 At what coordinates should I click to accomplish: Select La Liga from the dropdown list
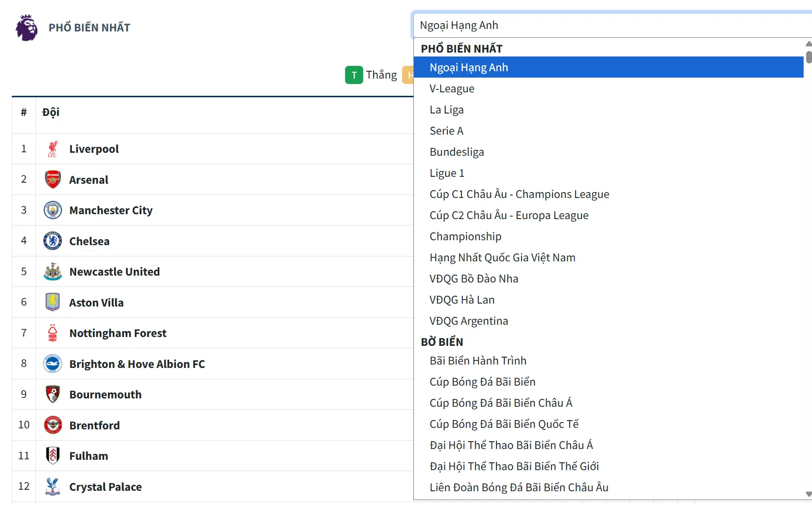446,110
